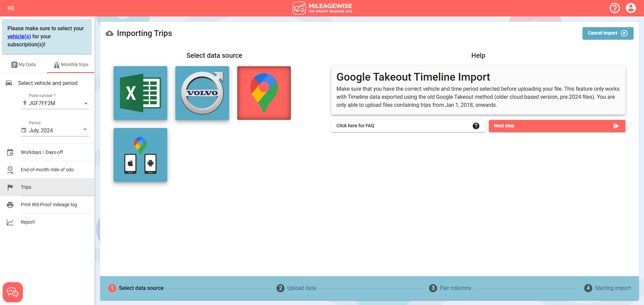Follow the vehicle(s) link

(19, 36)
